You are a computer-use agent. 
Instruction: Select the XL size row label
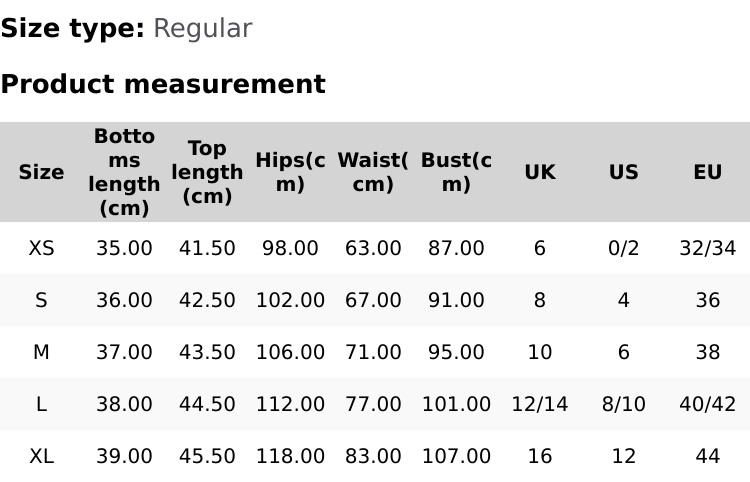pos(41,456)
